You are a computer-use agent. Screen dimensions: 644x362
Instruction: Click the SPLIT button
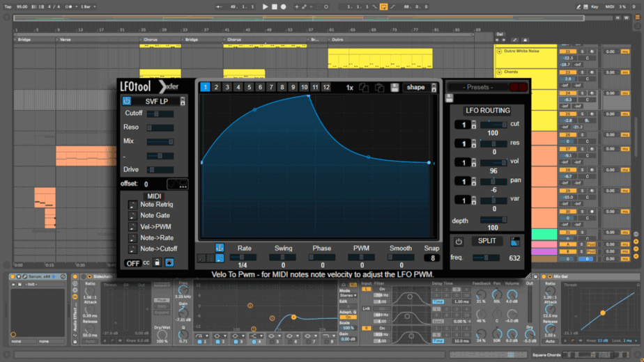pos(486,241)
